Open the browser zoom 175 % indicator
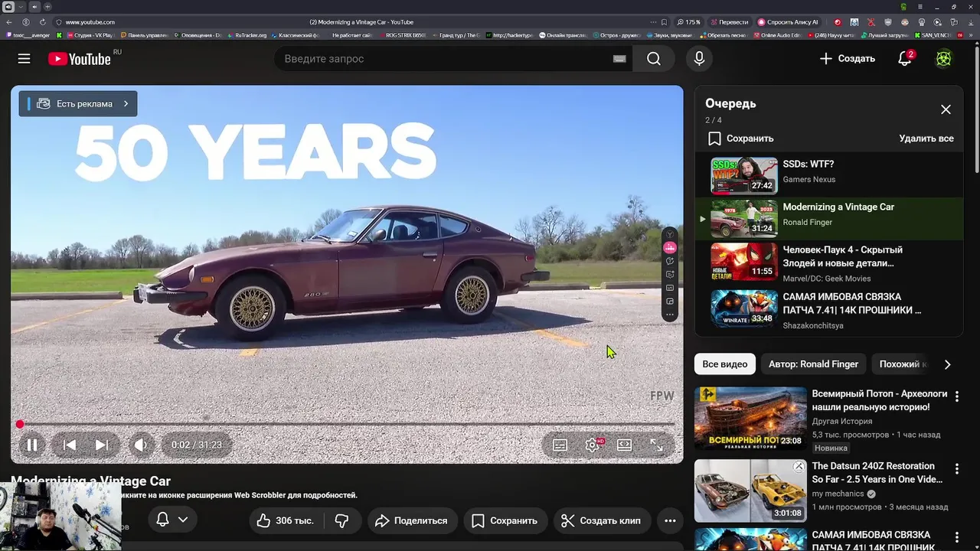Screen dimensions: 980x551 click(689, 22)
